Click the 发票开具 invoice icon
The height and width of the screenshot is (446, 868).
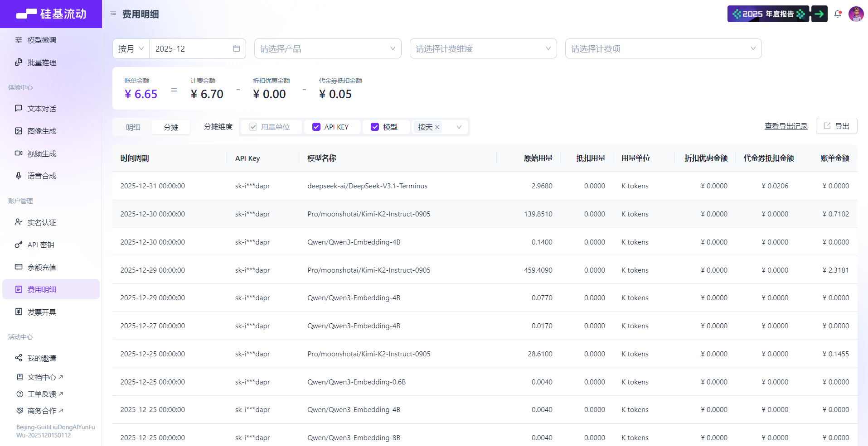coord(19,312)
